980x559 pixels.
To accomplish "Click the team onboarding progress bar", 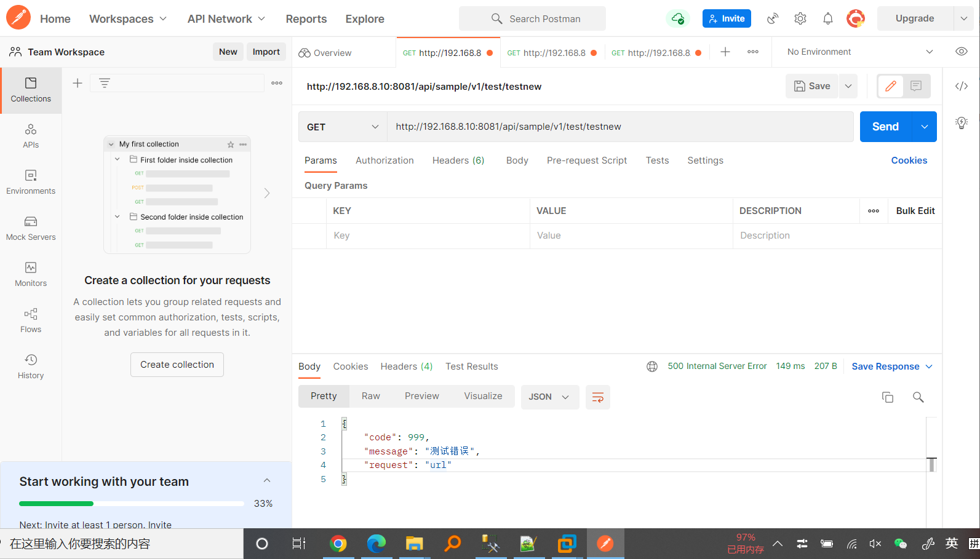I will click(132, 504).
